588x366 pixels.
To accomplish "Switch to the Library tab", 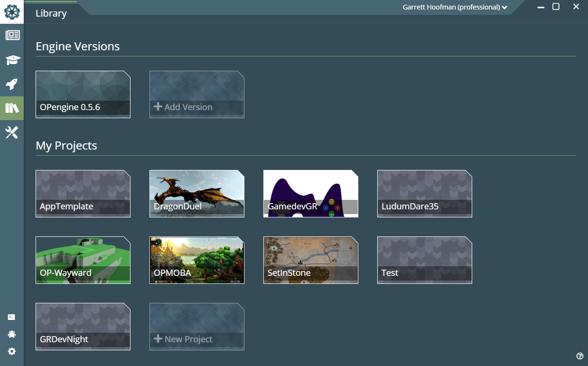I will click(51, 13).
